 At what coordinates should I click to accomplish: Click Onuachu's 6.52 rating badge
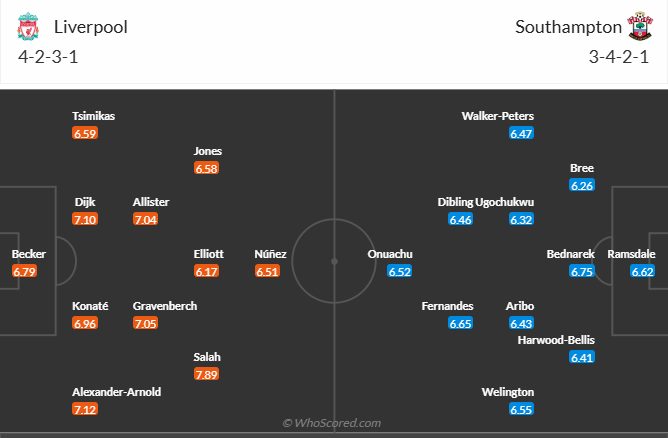(x=400, y=271)
